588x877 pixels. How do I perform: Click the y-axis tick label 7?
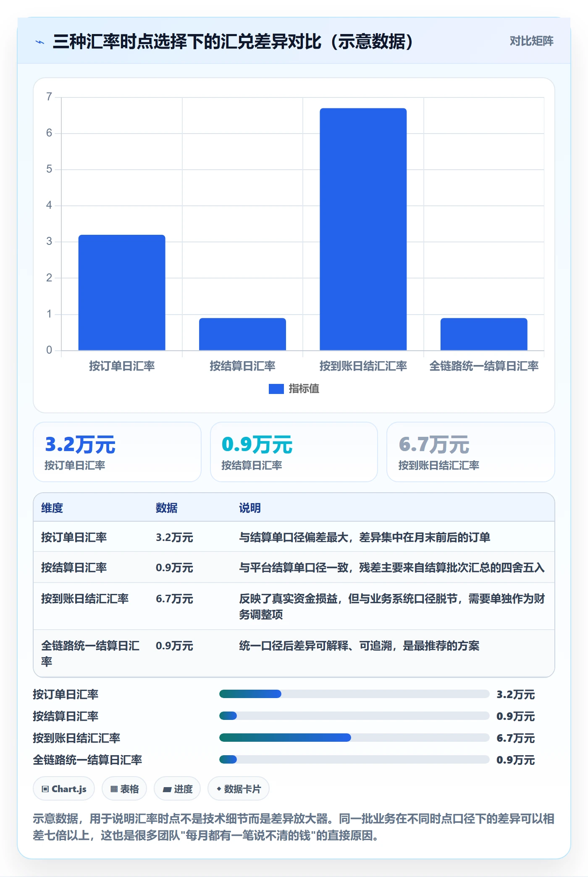(49, 97)
